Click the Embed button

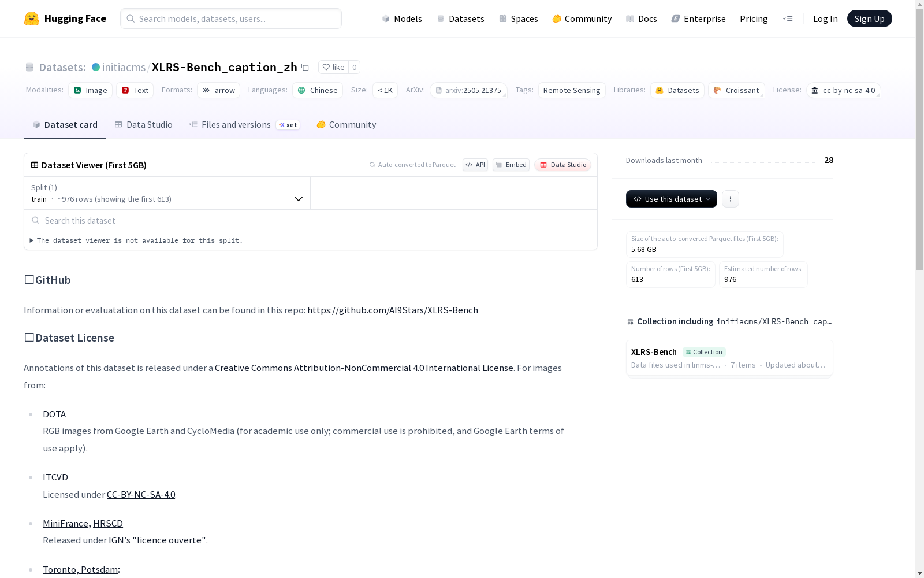click(x=511, y=165)
